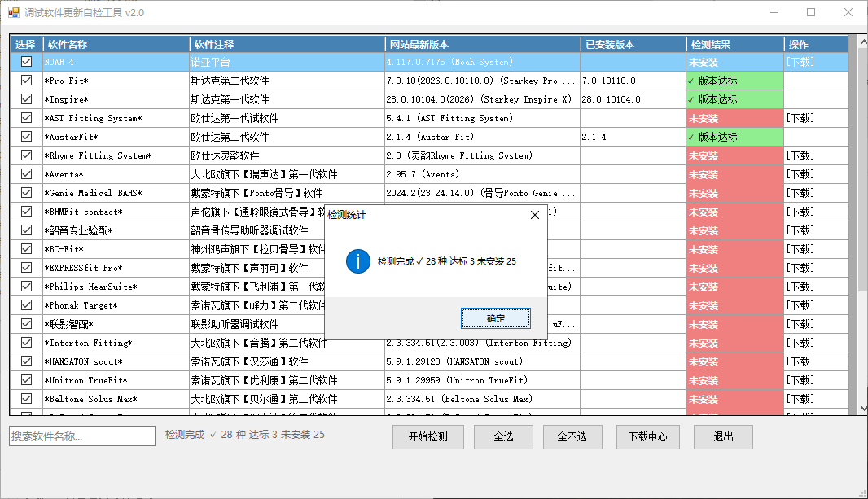Click the vertical scrollbar thumb

point(863,171)
